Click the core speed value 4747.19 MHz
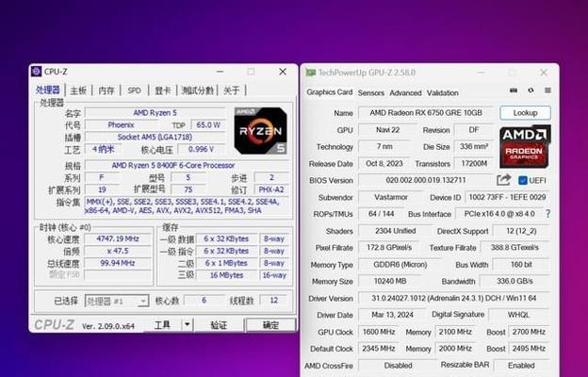588x377 pixels. pyautogui.click(x=118, y=238)
